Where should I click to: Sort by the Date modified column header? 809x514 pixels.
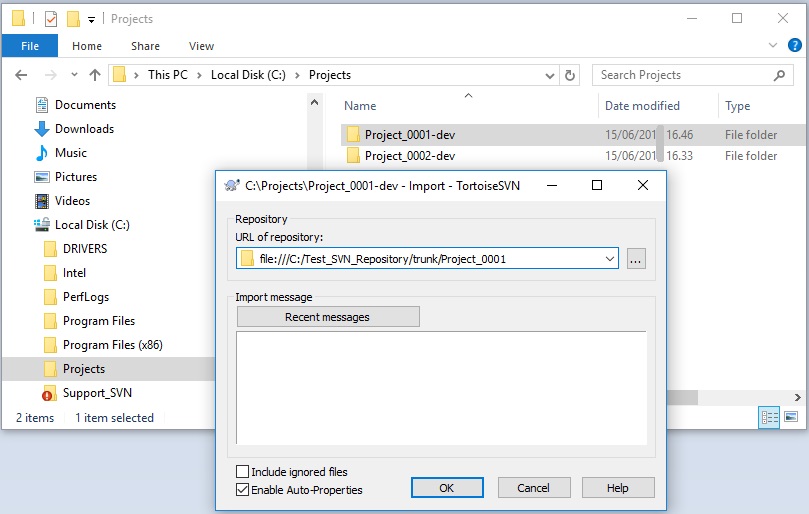[x=642, y=106]
